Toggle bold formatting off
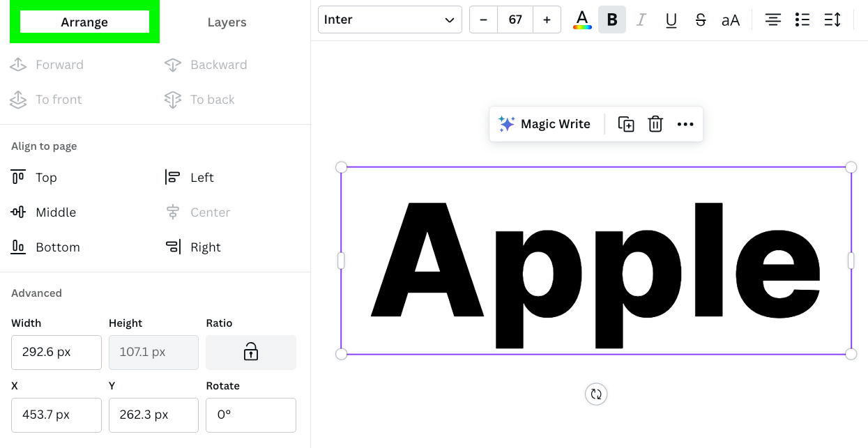The width and height of the screenshot is (868, 448). pos(612,19)
